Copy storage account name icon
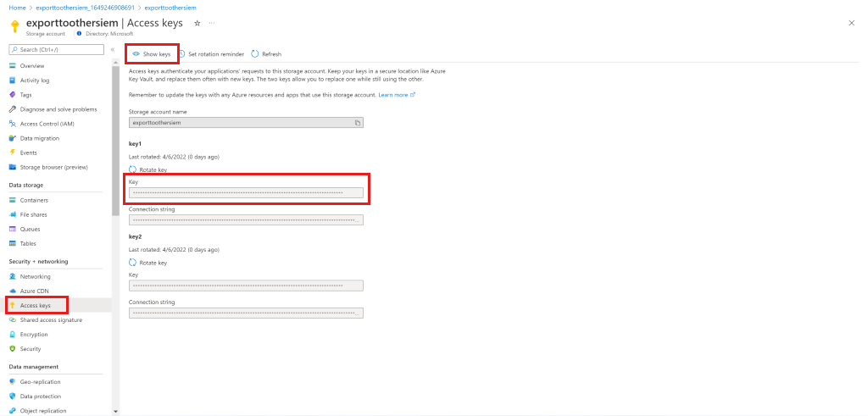This screenshot has height=416, width=868. tap(358, 123)
